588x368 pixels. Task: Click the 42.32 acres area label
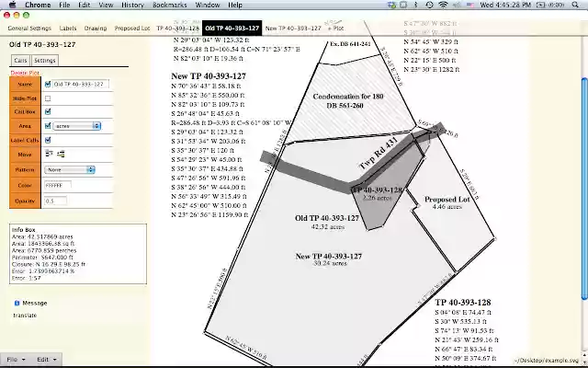(328, 227)
